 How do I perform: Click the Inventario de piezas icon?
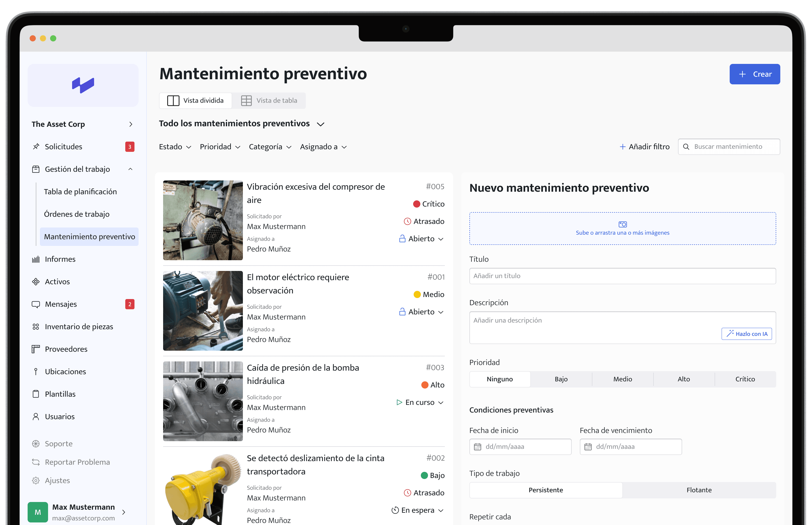36,327
